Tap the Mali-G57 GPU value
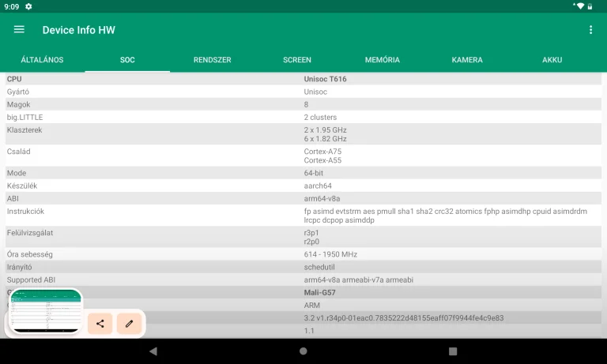 click(x=320, y=292)
